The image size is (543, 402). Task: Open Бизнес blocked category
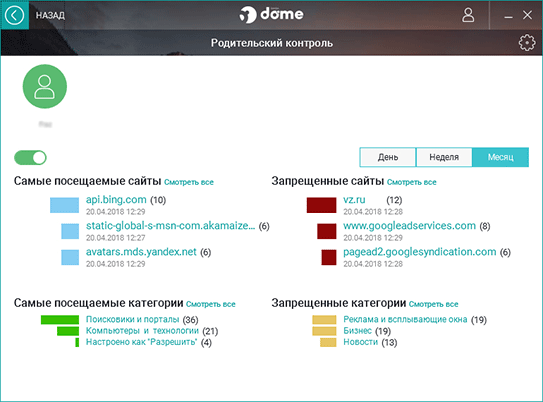coord(357,331)
